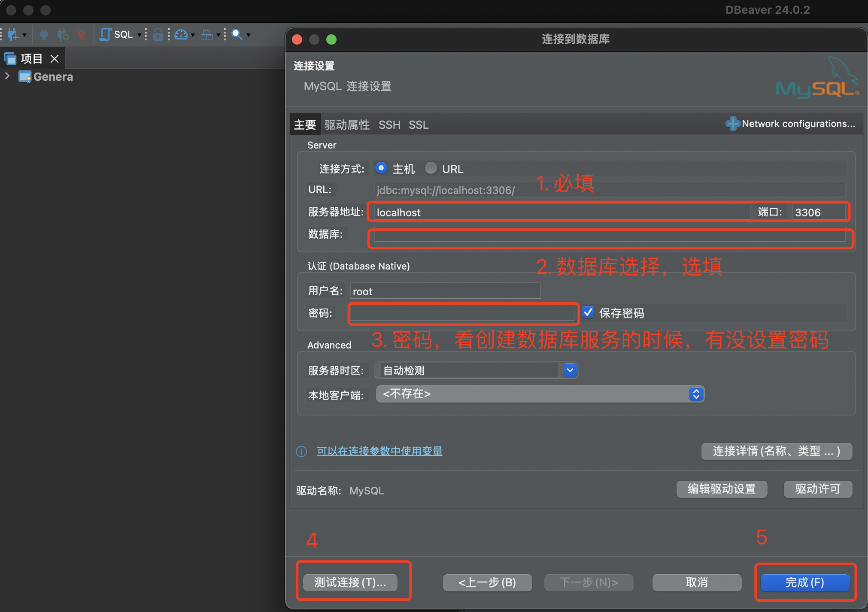
Task: Click the info icon beside variables link
Action: (301, 451)
